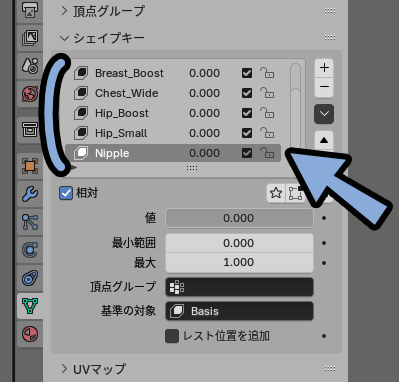Image resolution: width=399 pixels, height=382 pixels.
Task: Click the 値 value slider field
Action: tap(239, 218)
